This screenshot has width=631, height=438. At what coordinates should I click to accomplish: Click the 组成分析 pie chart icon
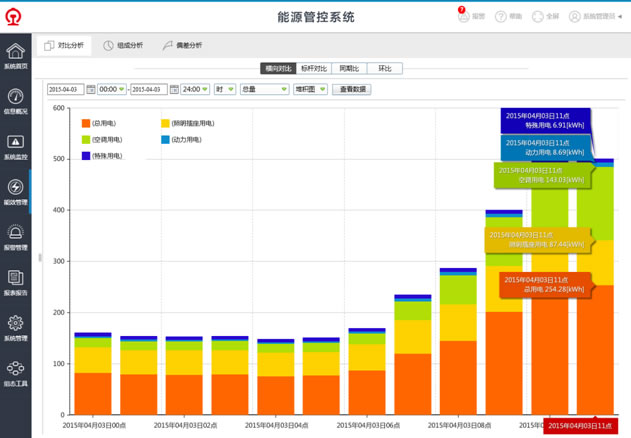[x=108, y=45]
